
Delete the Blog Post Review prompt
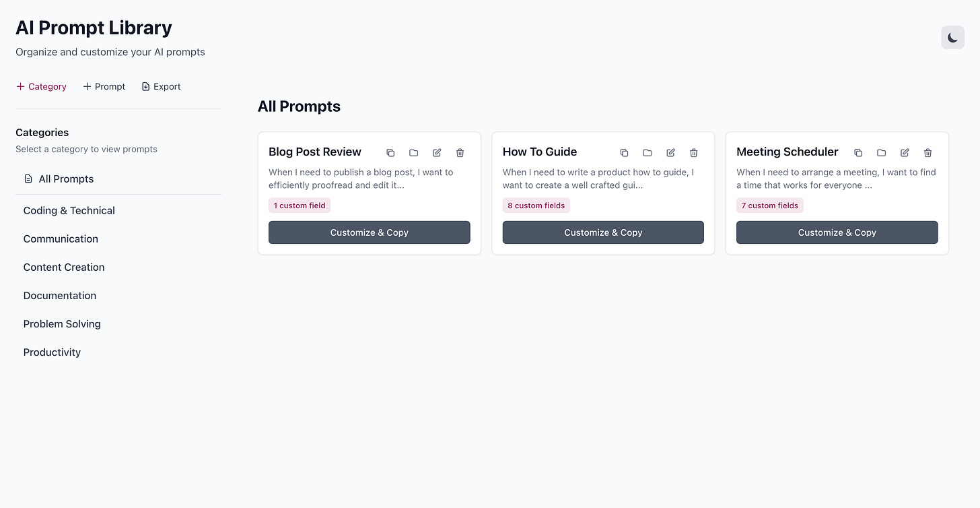[x=460, y=153]
